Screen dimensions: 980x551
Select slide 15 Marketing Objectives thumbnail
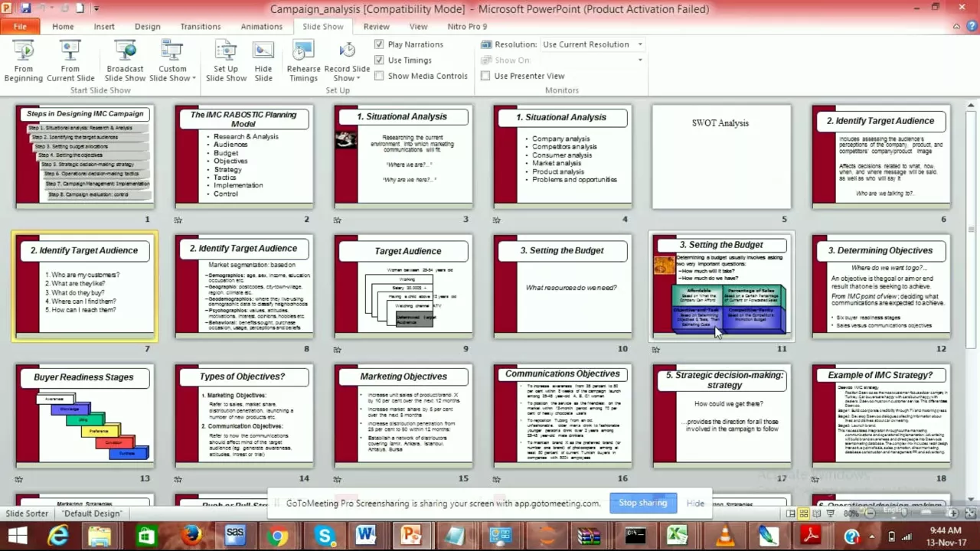click(x=403, y=415)
